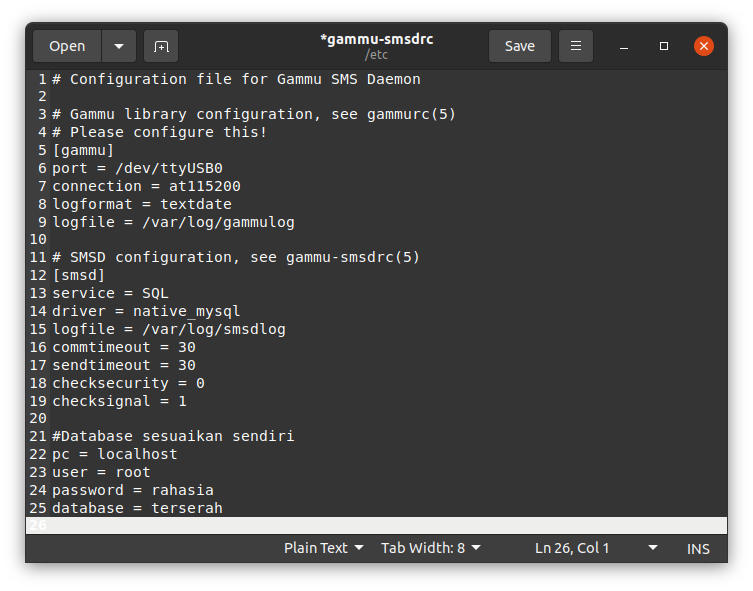This screenshot has width=753, height=591.
Task: Open the Tab Width: 8 dropdown
Action: tap(430, 548)
